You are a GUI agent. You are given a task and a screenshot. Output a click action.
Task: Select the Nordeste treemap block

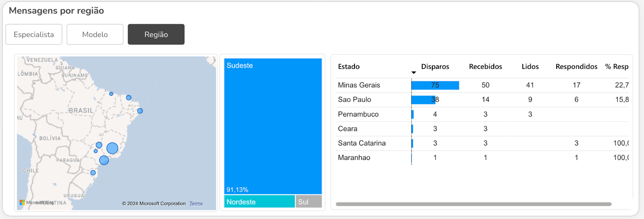coord(259,202)
